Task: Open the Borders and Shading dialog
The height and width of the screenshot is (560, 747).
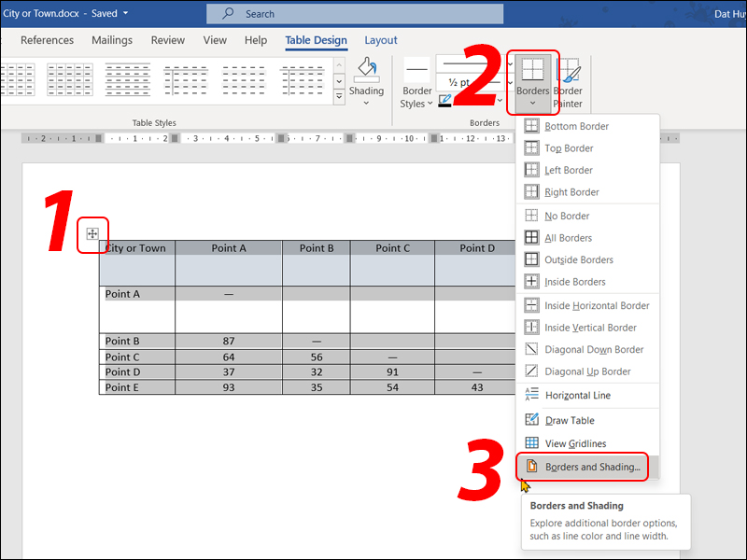Action: [x=592, y=467]
